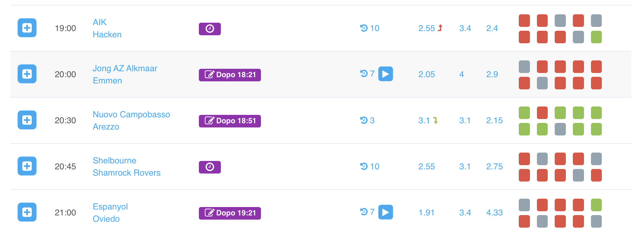Click the purple clock badge for Shelbourne match

210,167
